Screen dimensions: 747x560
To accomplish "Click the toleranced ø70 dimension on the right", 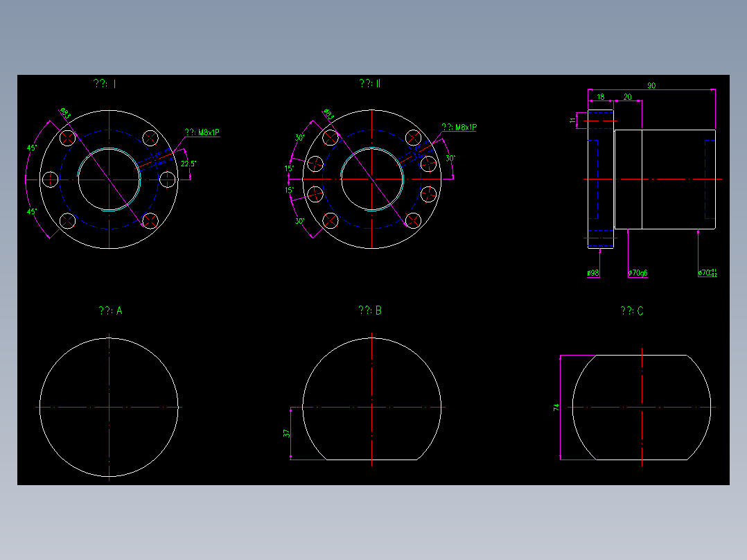I will (707, 272).
